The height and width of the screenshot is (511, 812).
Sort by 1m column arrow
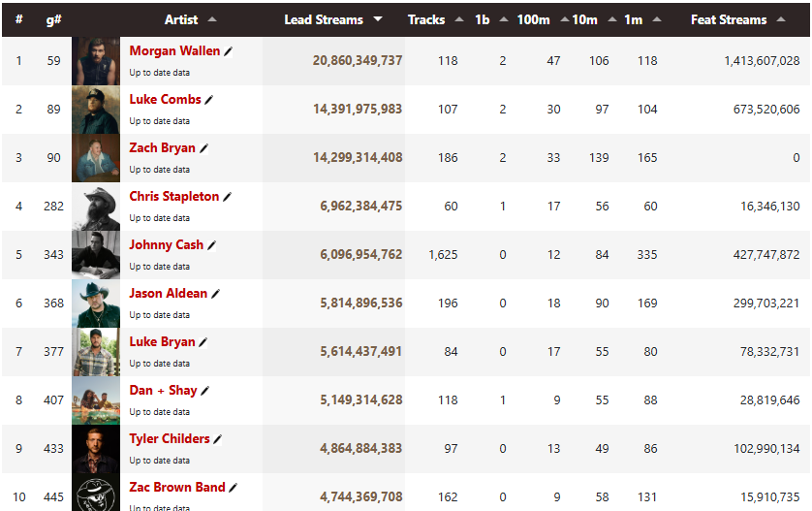(657, 19)
